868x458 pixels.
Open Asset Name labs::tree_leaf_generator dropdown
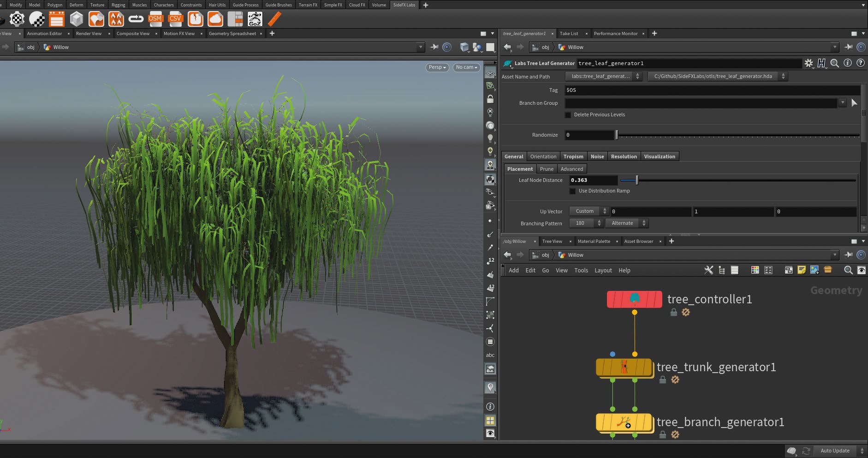[x=603, y=76]
